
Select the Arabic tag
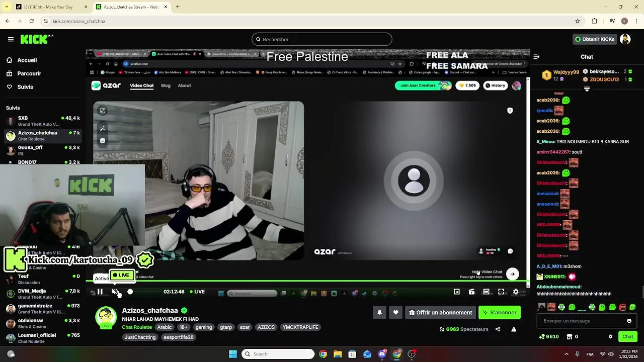pyautogui.click(x=165, y=327)
